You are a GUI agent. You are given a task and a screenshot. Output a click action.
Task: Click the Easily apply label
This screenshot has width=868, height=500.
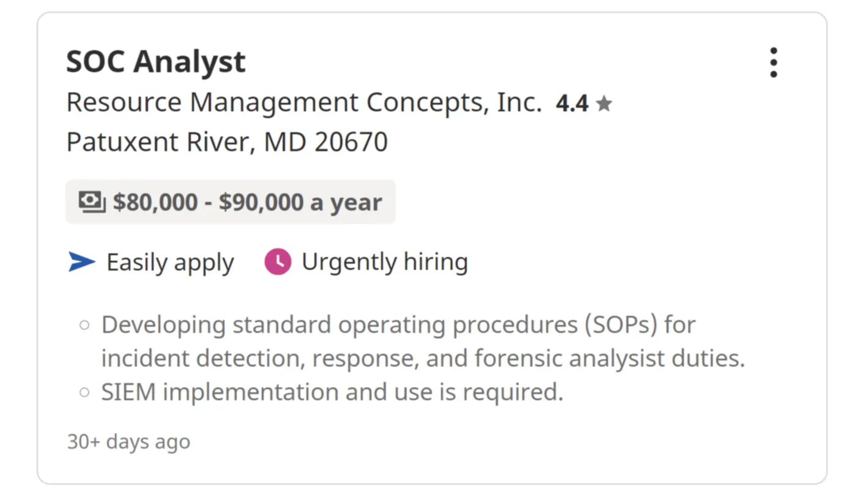170,263
